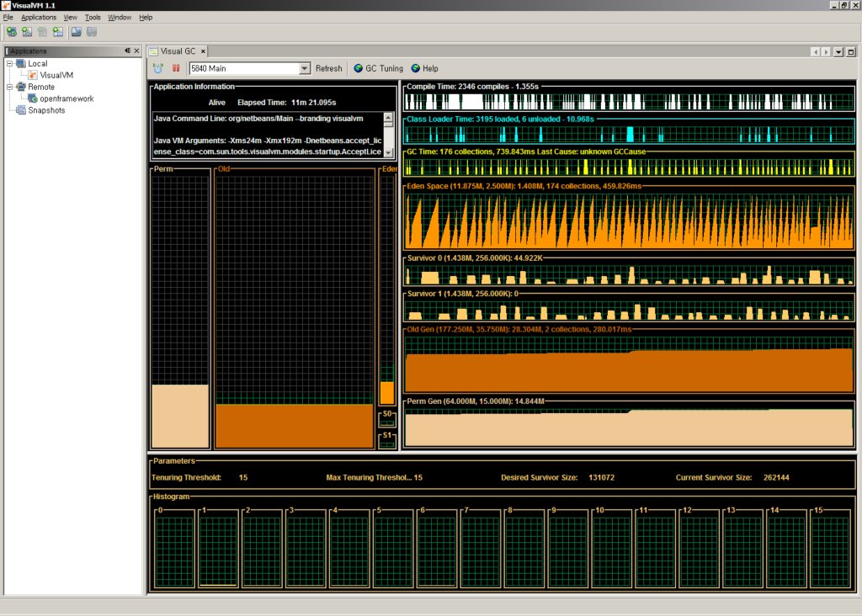Open the Tools menu
Screen dimensions: 862x616
pyautogui.click(x=93, y=18)
